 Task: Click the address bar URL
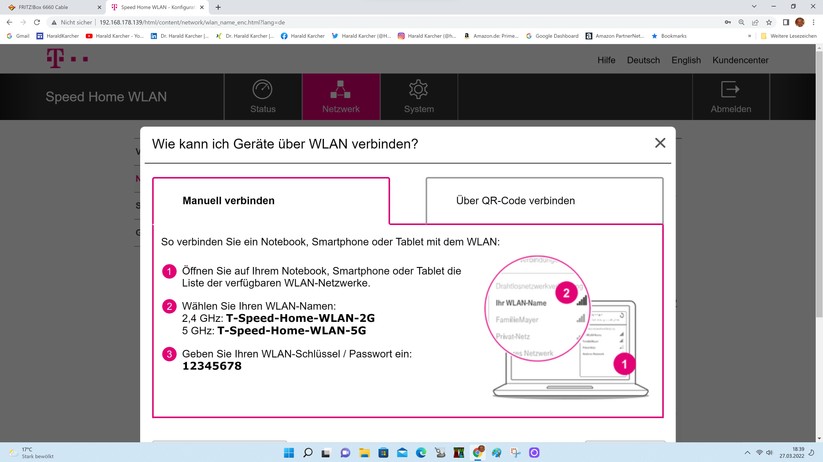pyautogui.click(x=192, y=23)
